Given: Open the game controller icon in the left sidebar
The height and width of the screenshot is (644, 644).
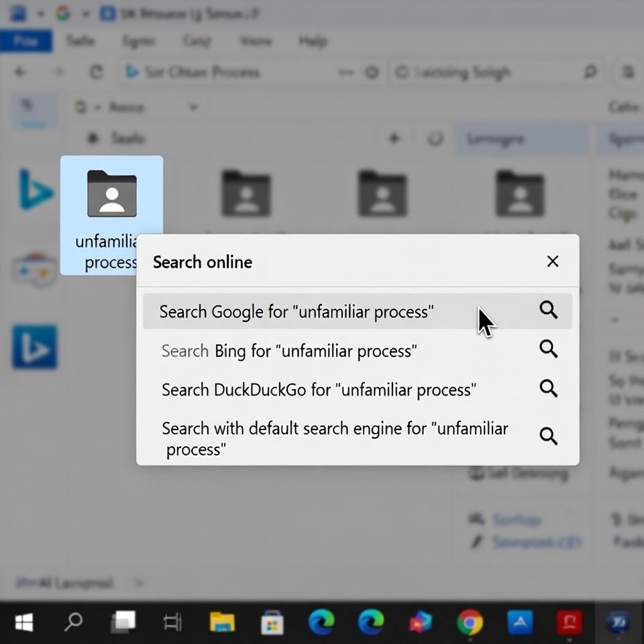Looking at the screenshot, I should 34,270.
